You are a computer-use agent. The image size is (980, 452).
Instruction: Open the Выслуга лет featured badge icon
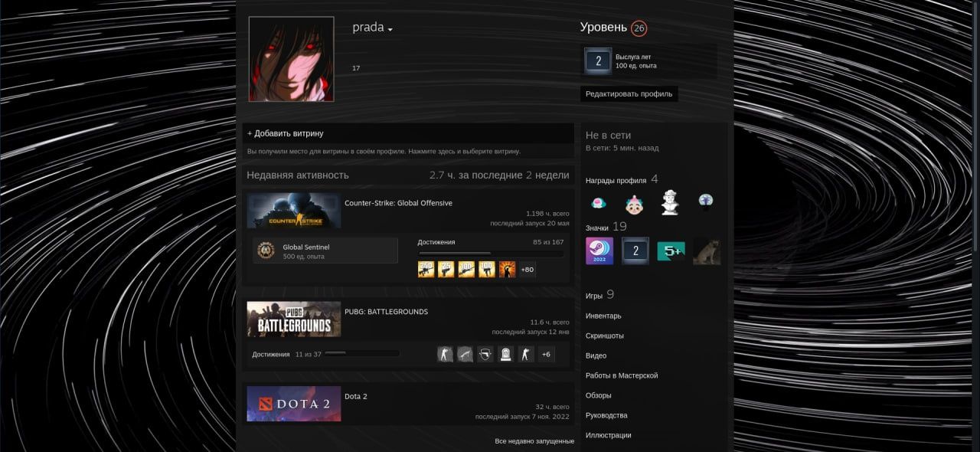pyautogui.click(x=598, y=61)
